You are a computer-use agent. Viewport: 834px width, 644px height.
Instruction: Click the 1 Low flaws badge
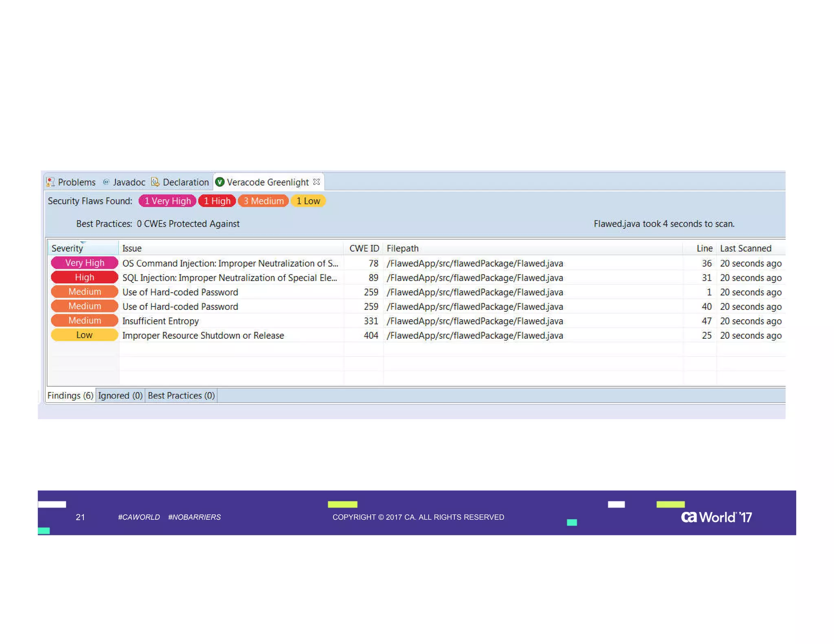308,201
